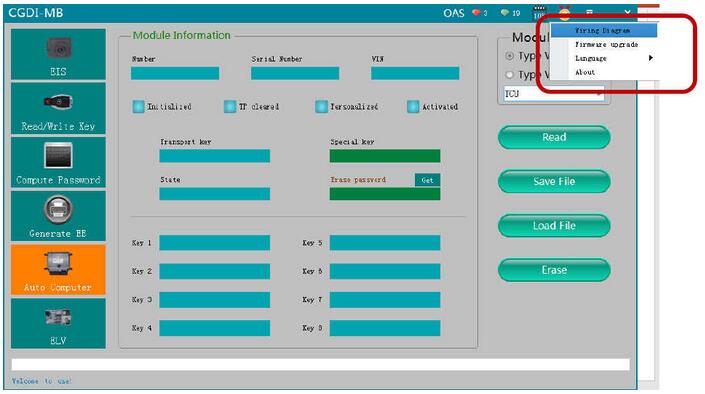Click the Key 1 field
This screenshot has height=394, width=705.
tap(214, 242)
